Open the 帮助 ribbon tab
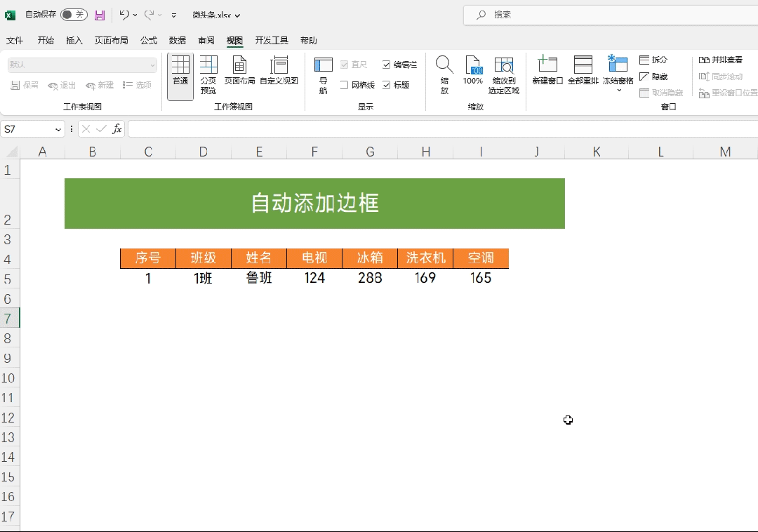This screenshot has width=758, height=532. pyautogui.click(x=308, y=41)
